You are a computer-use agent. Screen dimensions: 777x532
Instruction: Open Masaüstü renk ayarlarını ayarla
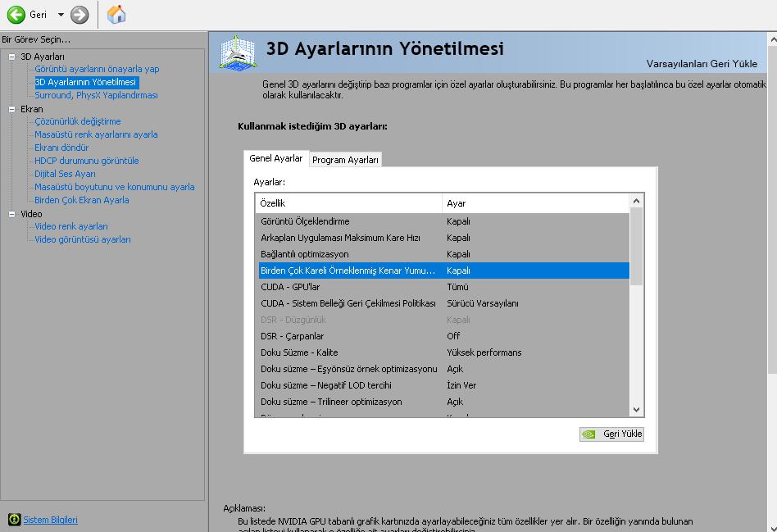(96, 134)
